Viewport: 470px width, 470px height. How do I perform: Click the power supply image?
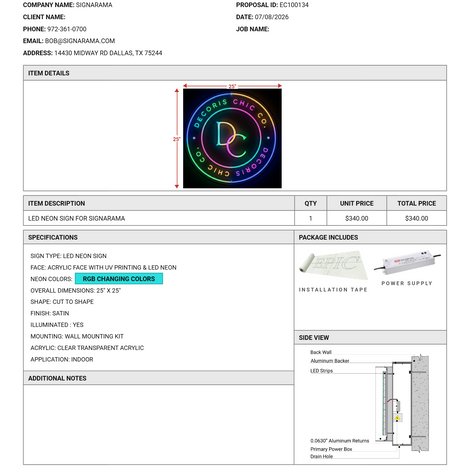pos(407,262)
